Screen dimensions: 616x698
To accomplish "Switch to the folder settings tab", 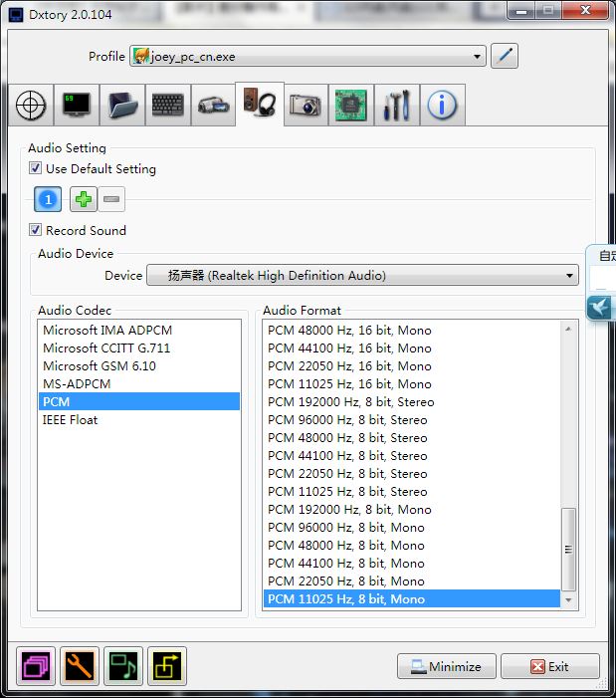I will coord(122,106).
